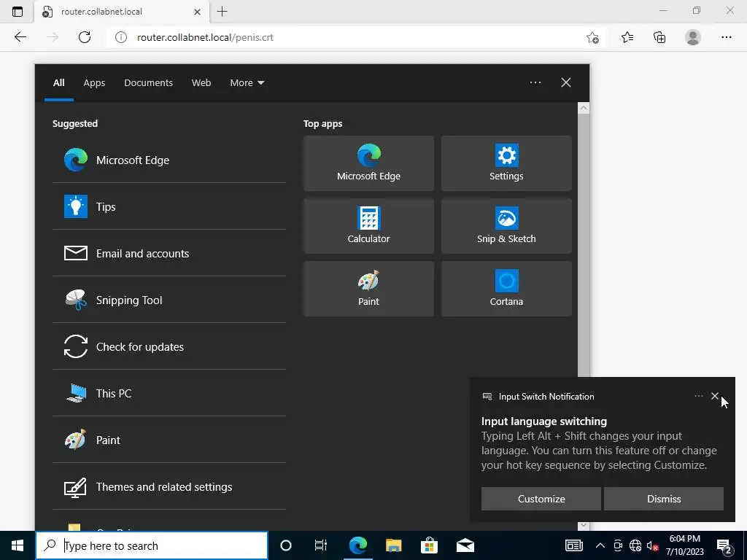Open Edge Settings and more menu
747x560 pixels.
click(726, 37)
